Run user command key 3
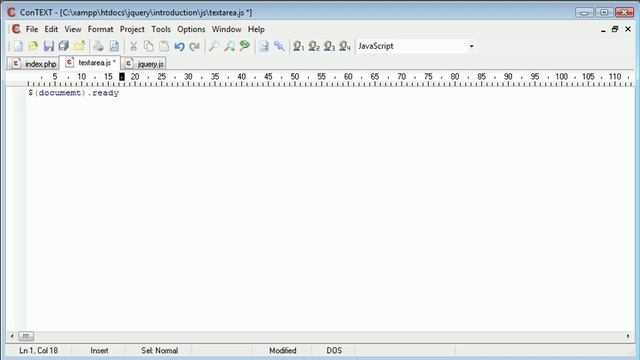The image size is (640, 360). pos(329,46)
